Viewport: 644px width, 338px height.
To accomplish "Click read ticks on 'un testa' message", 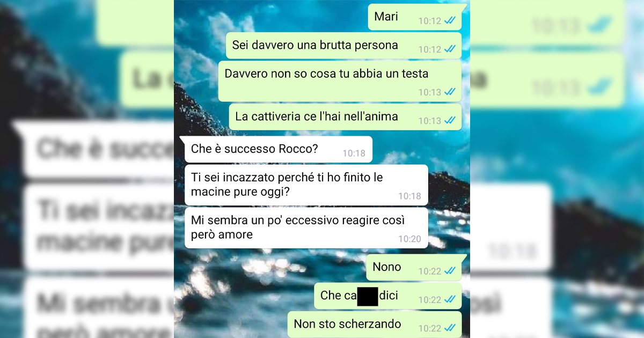I will 450,92.
